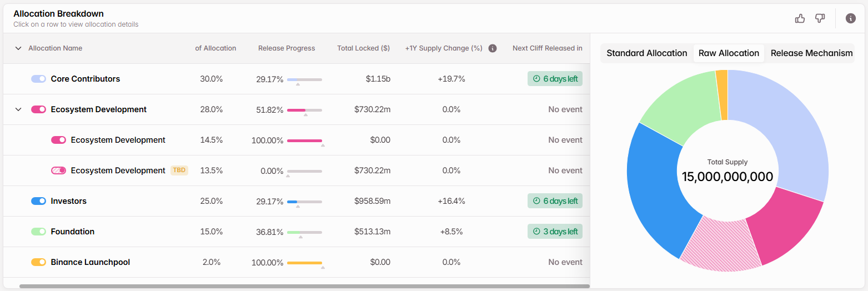Click the thumbs up feedback icon
This screenshot has height=291, width=868.
tap(800, 18)
